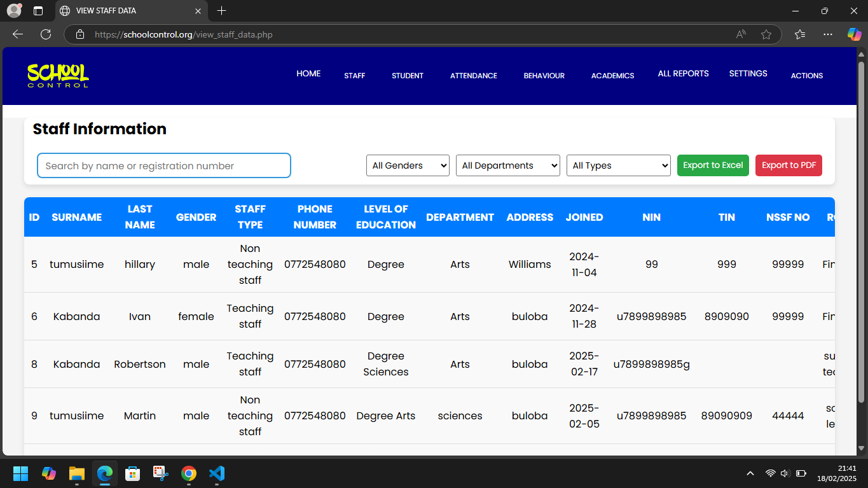Show hidden system tray icons
Screen dimensions: 868x488
pyautogui.click(x=750, y=473)
